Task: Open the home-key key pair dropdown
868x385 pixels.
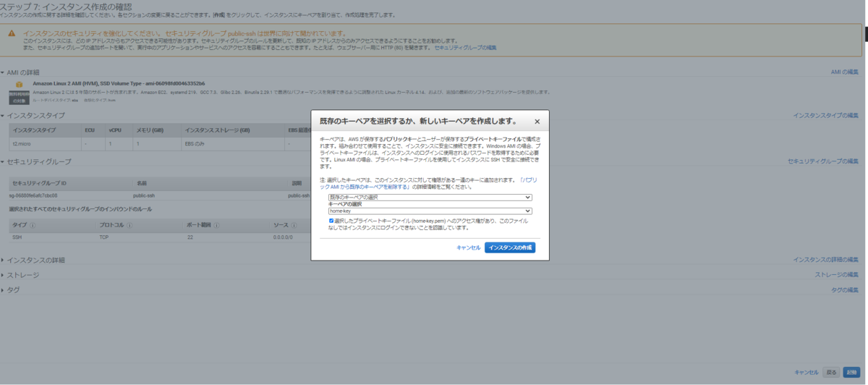Action: (430, 211)
